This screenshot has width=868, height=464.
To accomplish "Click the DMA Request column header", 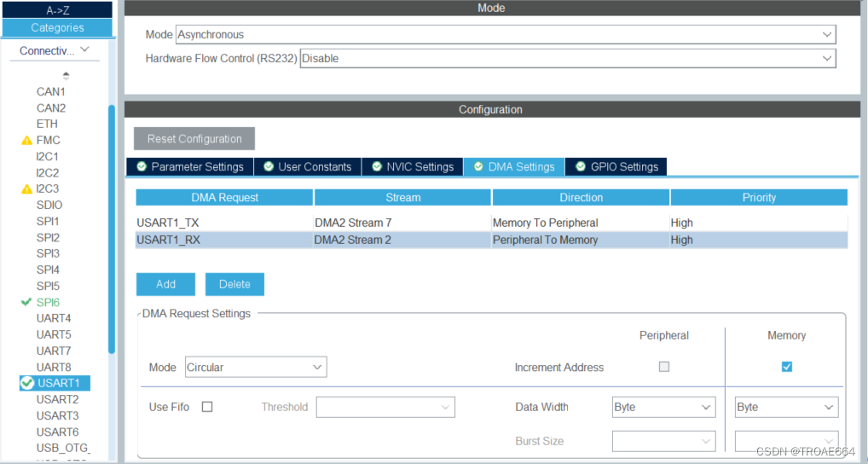I will coord(224,198).
